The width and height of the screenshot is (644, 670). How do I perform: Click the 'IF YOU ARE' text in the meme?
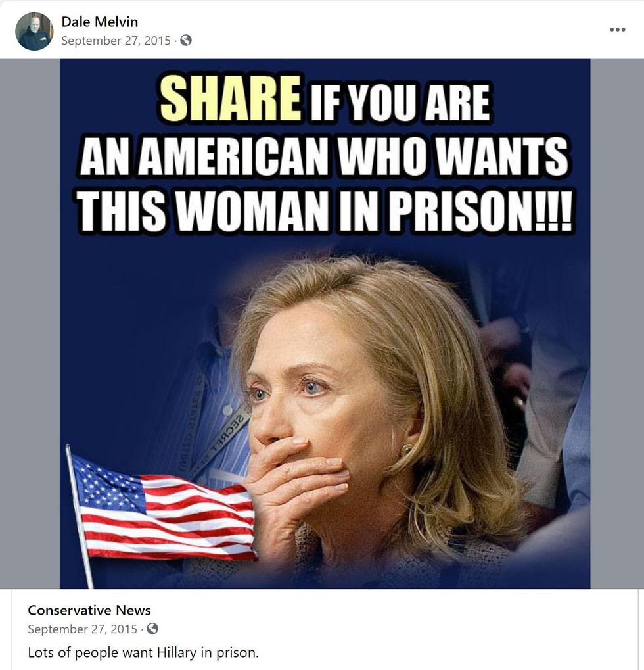click(400, 102)
